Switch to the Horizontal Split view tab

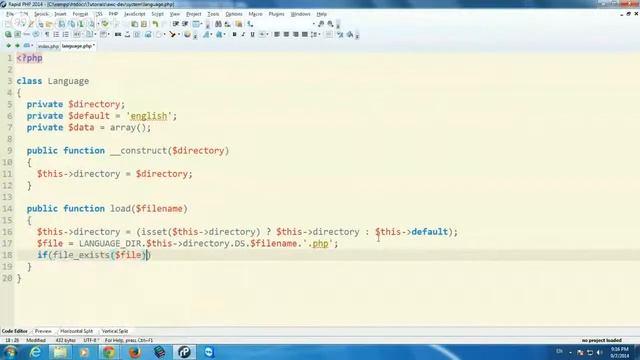click(x=76, y=331)
